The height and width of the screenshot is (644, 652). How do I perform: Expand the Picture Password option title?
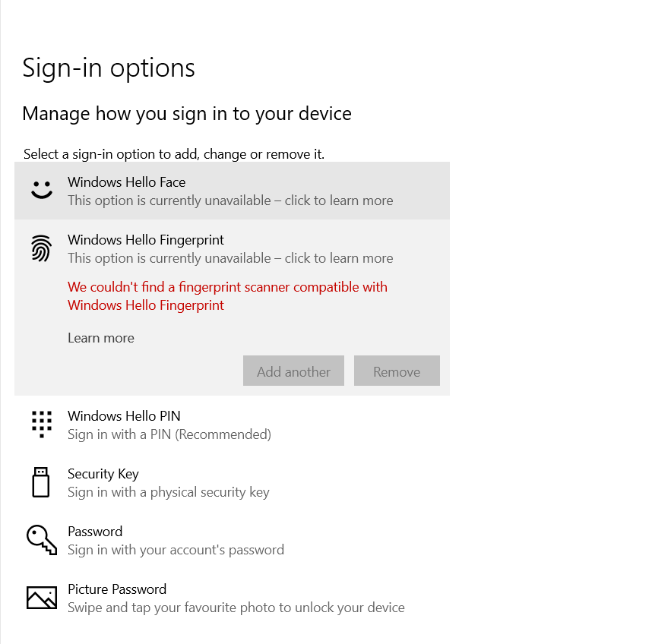117,589
